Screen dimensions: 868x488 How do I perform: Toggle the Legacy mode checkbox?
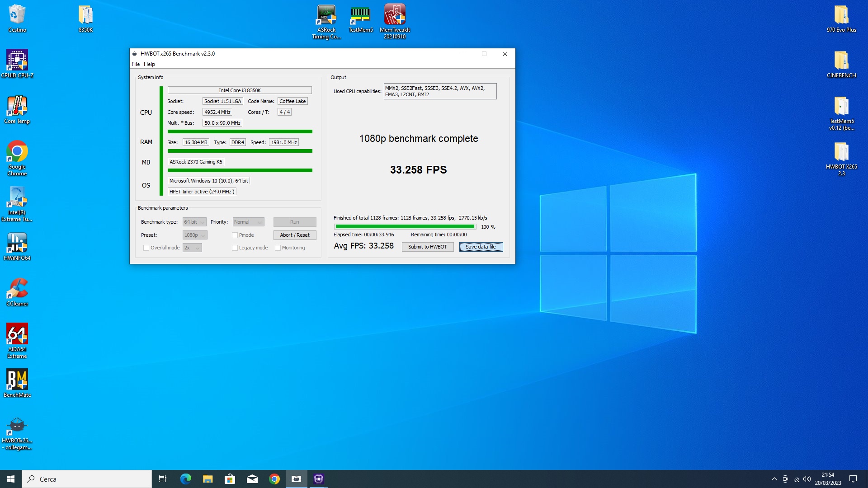(235, 248)
